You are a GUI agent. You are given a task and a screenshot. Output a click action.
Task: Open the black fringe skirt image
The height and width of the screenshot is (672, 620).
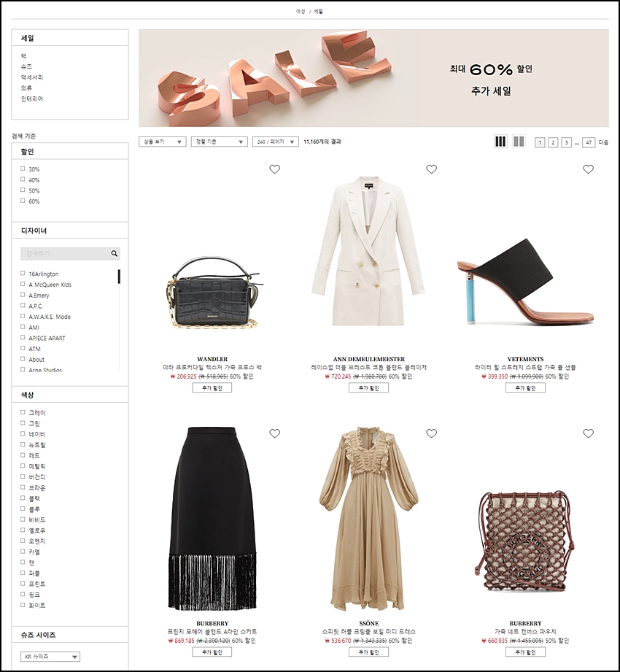[x=212, y=518]
